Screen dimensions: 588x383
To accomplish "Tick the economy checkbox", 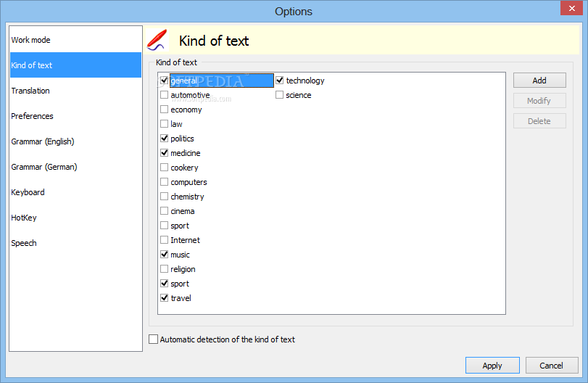I will 165,109.
